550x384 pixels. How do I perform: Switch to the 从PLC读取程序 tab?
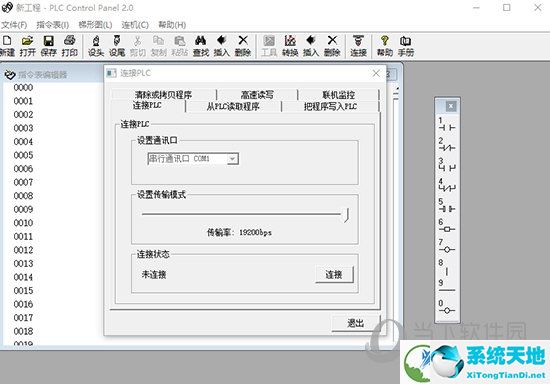pos(233,106)
